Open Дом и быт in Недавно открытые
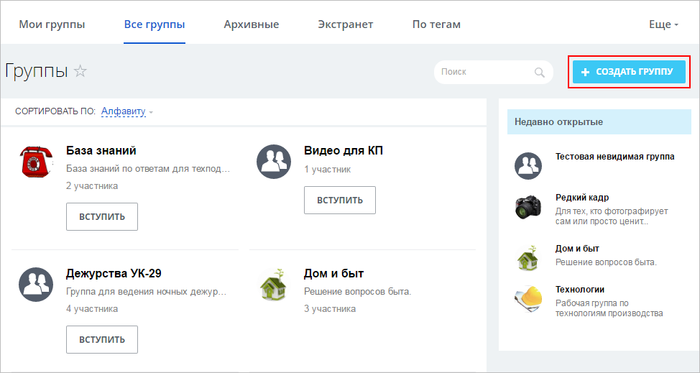The image size is (700, 373). pos(577,249)
